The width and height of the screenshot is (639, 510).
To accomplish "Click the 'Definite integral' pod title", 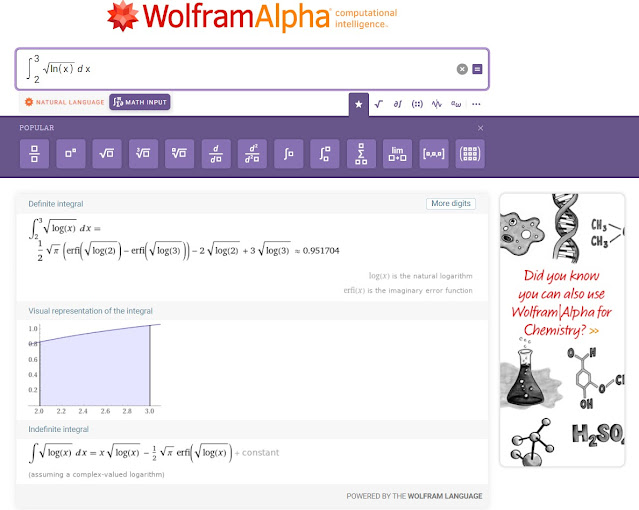I will coord(56,204).
